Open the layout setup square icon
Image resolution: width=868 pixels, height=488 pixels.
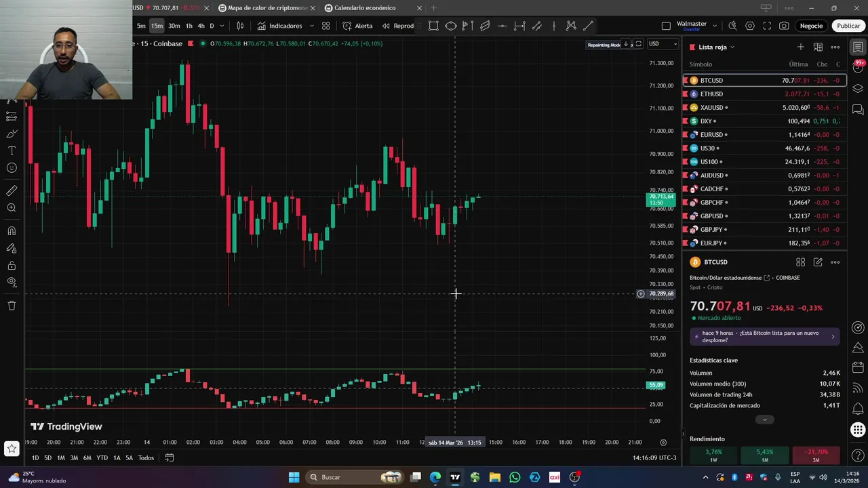click(666, 26)
